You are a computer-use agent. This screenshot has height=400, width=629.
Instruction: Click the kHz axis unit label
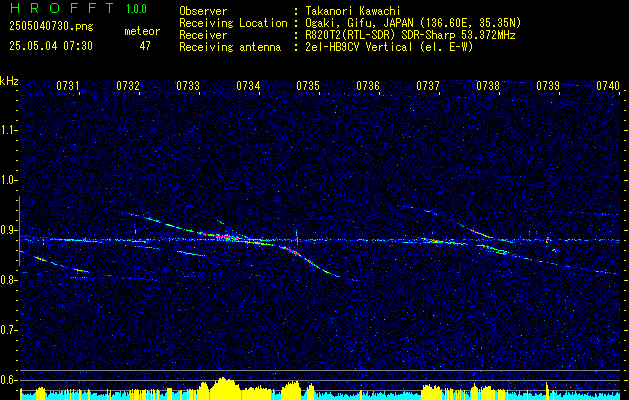click(x=9, y=81)
